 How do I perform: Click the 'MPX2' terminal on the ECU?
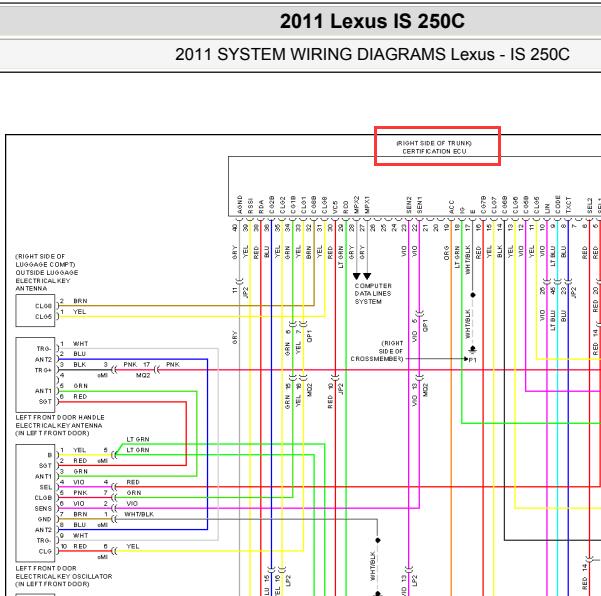point(356,205)
